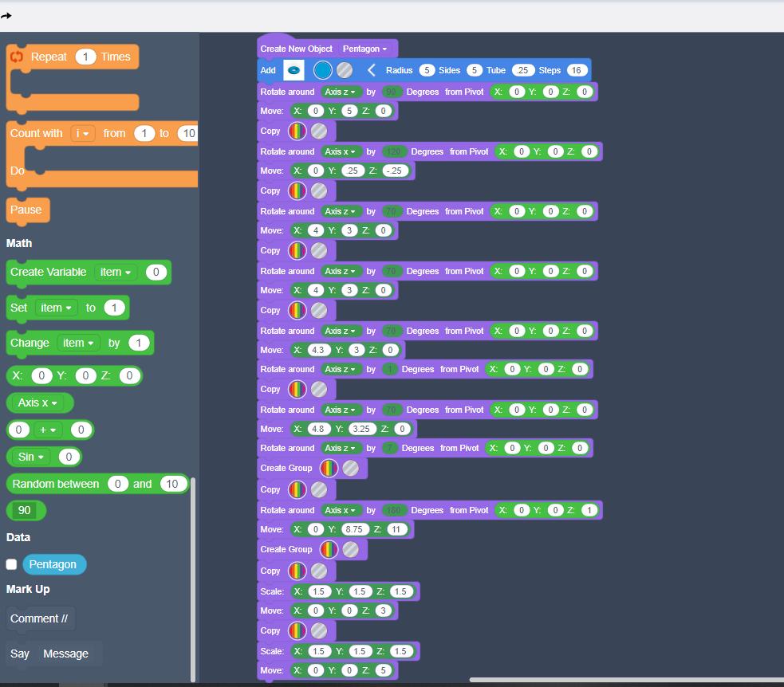Screen dimensions: 784x687
Task: Click the striped circle on the final Copy block
Action: pos(319,630)
